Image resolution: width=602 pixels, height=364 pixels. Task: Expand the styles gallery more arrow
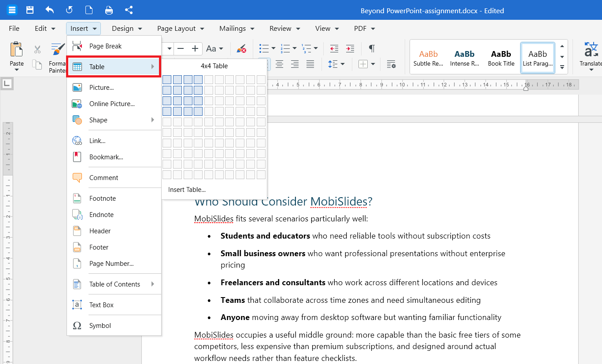(x=562, y=67)
